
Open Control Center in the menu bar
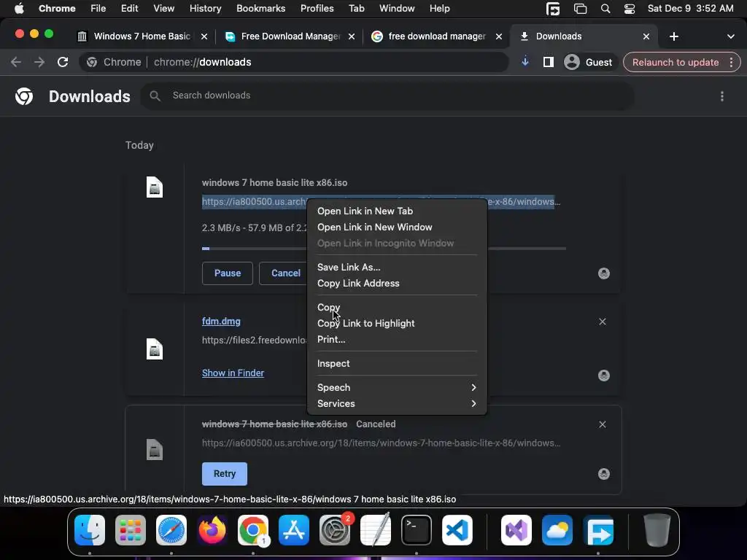click(630, 9)
